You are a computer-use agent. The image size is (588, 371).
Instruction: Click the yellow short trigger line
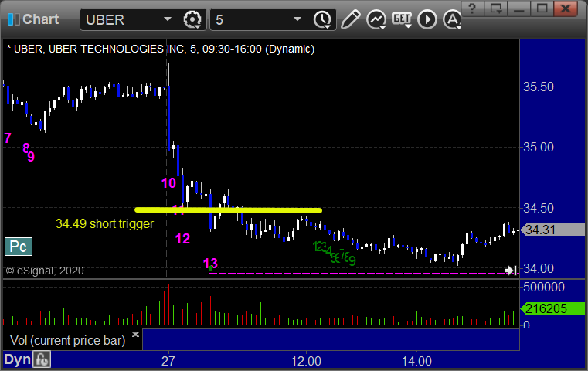(228, 210)
